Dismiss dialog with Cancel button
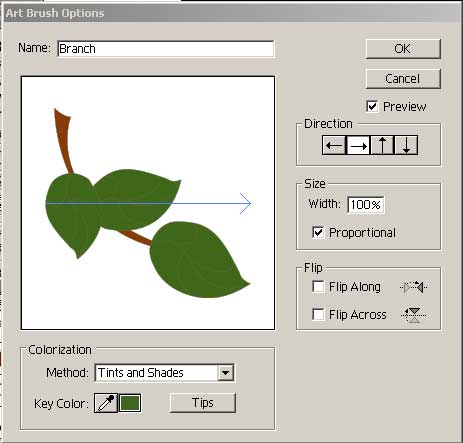This screenshot has height=443, width=463. [x=403, y=79]
